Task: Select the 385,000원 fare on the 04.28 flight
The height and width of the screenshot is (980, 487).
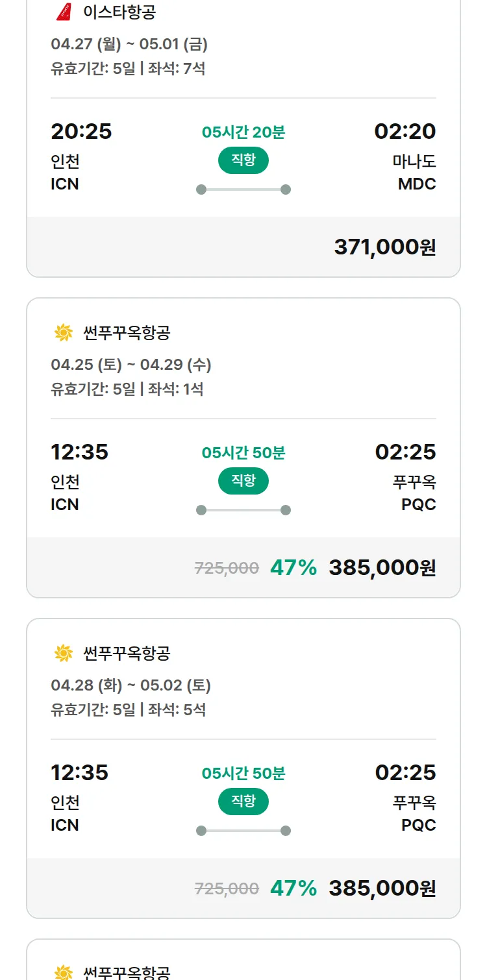Action: (x=382, y=888)
